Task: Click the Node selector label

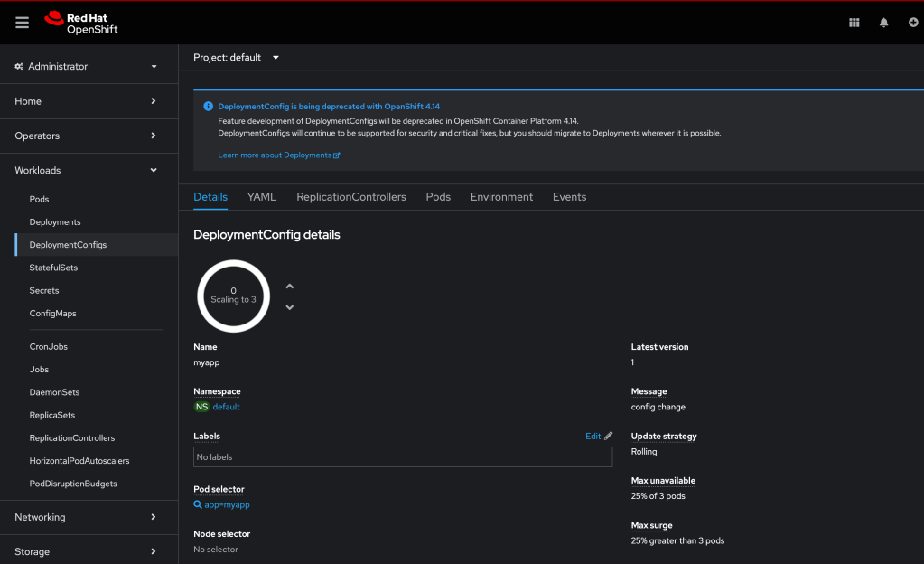Action: [x=221, y=534]
